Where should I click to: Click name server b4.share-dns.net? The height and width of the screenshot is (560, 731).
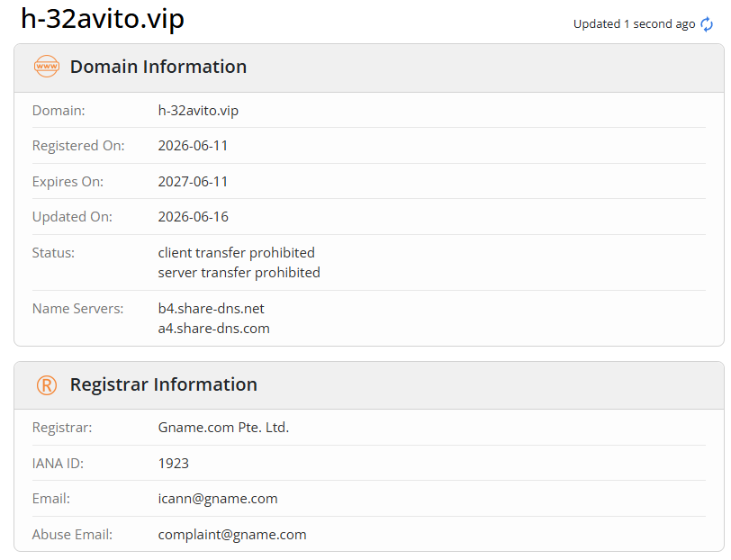[x=212, y=309]
